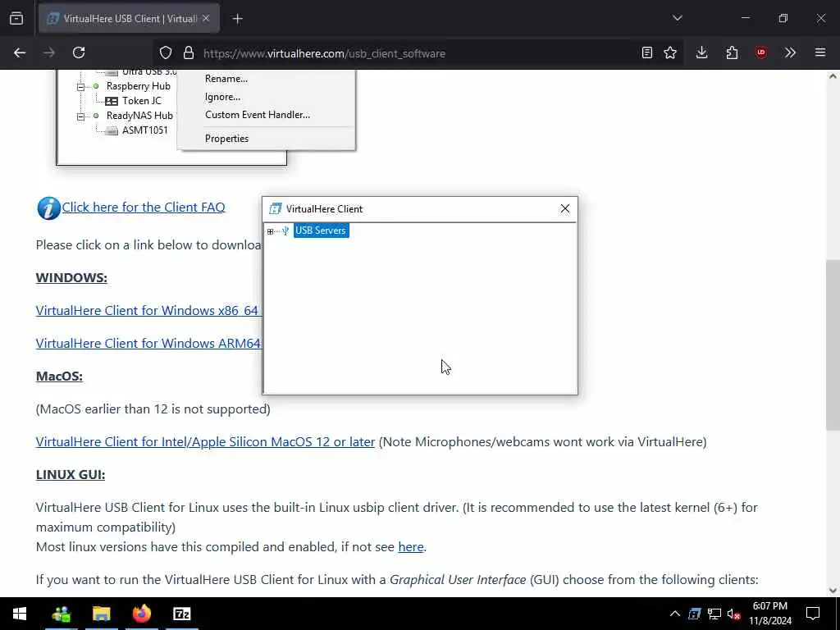Open File Explorer from the taskbar

coord(101,614)
